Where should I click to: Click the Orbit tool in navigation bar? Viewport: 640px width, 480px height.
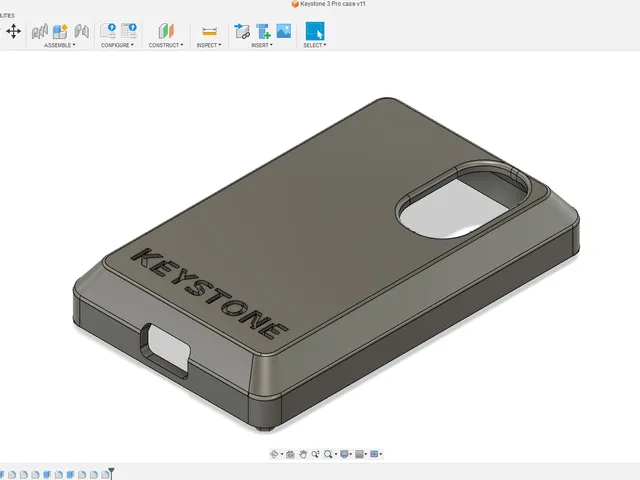point(274,454)
